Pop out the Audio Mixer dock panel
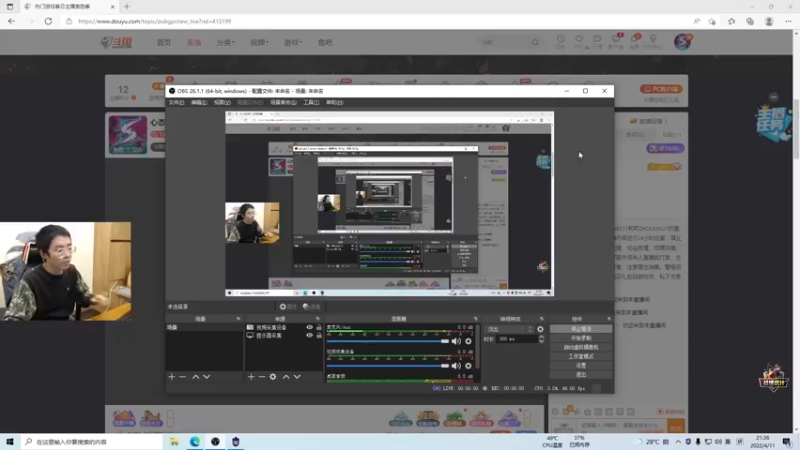Image resolution: width=800 pixels, height=450 pixels. (x=476, y=319)
